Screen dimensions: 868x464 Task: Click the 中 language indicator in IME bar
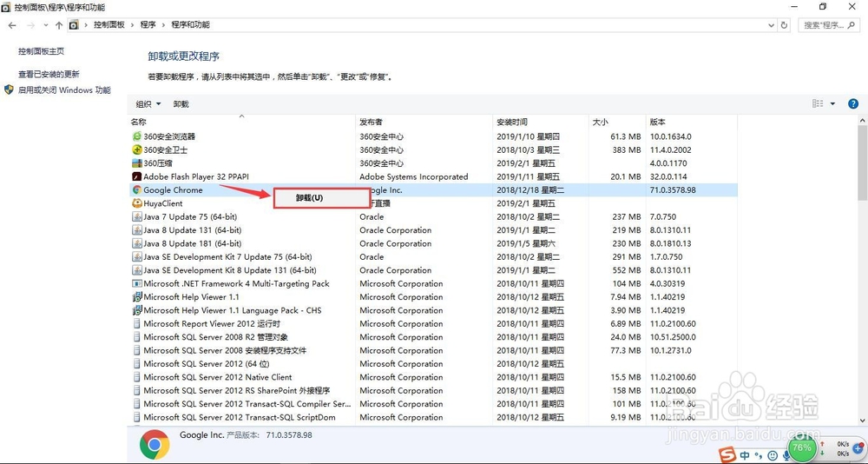pos(745,455)
